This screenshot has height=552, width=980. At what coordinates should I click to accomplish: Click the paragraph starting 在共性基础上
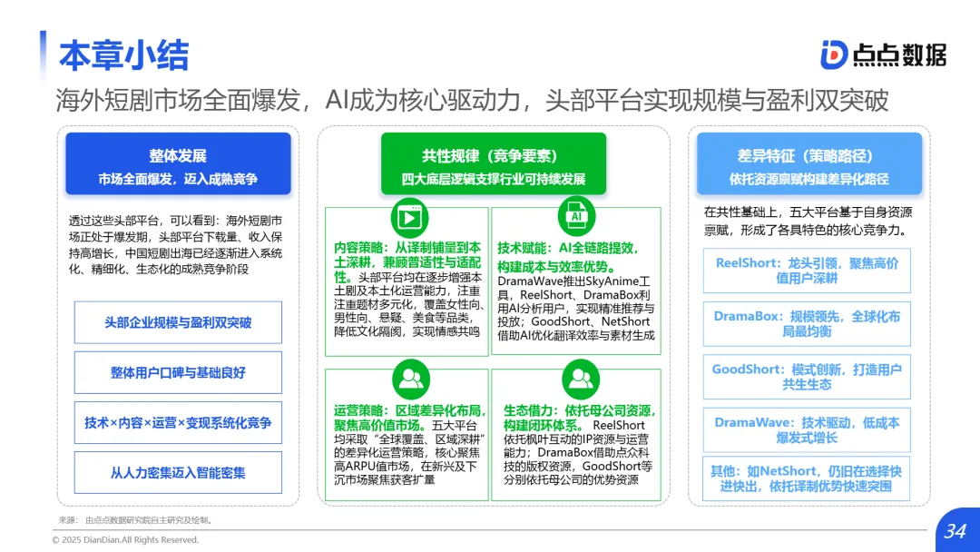coord(808,222)
